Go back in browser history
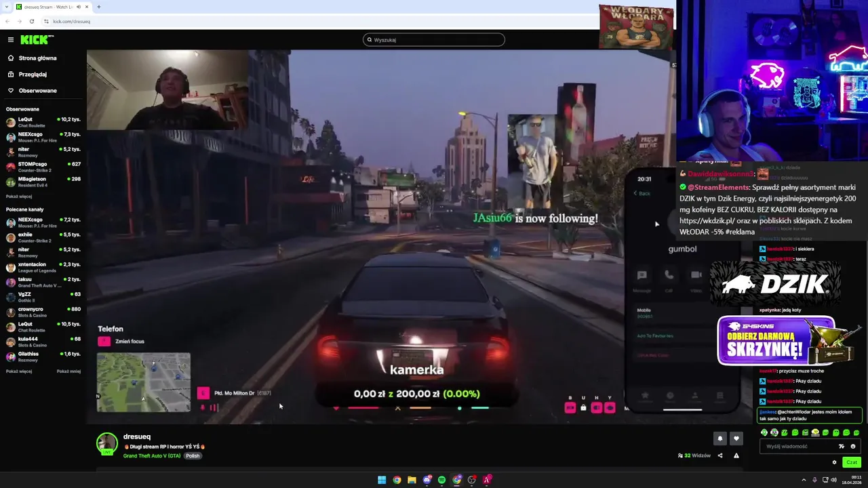The height and width of the screenshot is (488, 868). tap(7, 21)
